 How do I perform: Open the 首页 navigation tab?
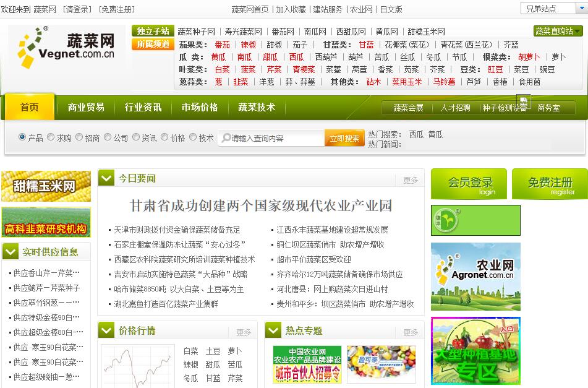(30, 107)
